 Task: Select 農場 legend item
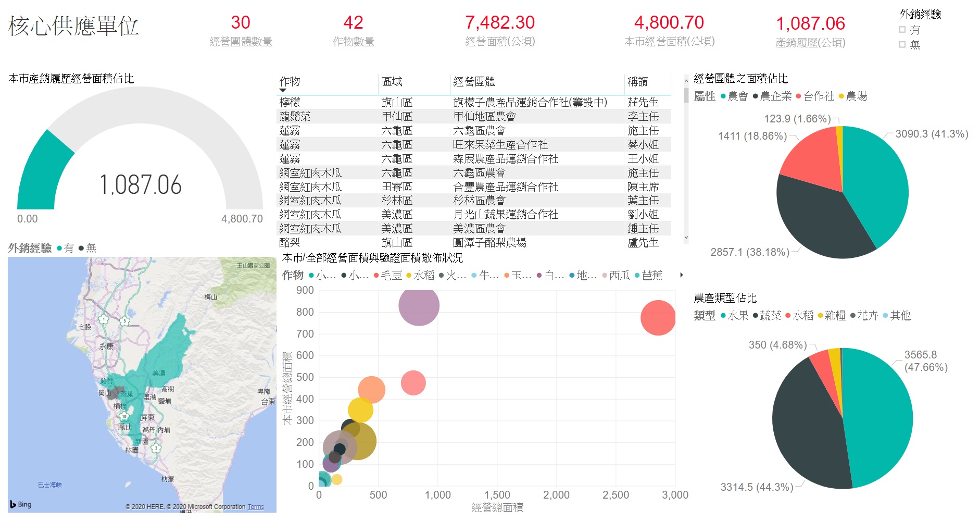tap(852, 96)
